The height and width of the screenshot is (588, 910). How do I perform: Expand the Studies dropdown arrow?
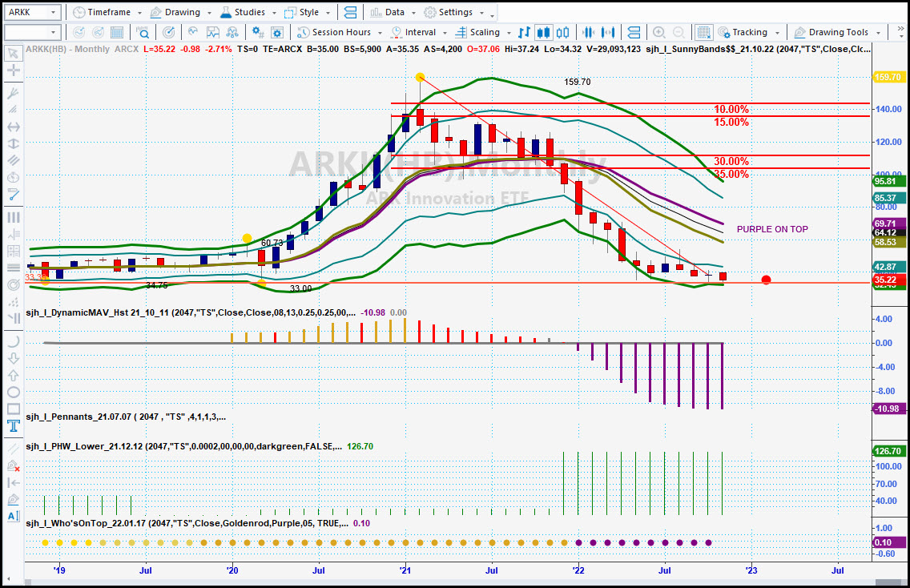(273, 13)
